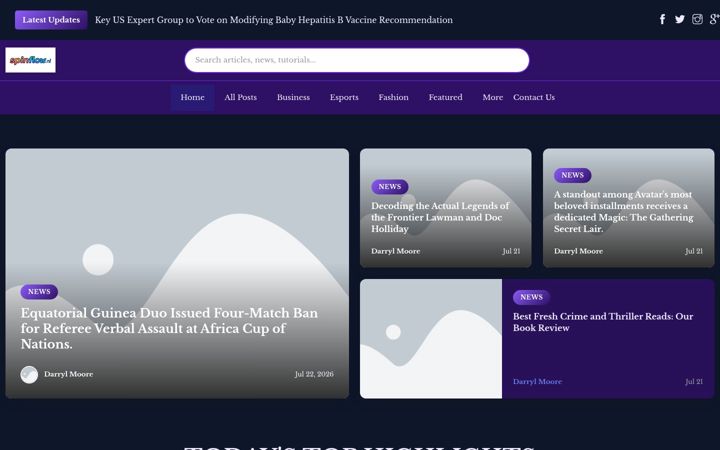Expand the More menu
Viewport: 720px width, 450px height.
click(492, 97)
